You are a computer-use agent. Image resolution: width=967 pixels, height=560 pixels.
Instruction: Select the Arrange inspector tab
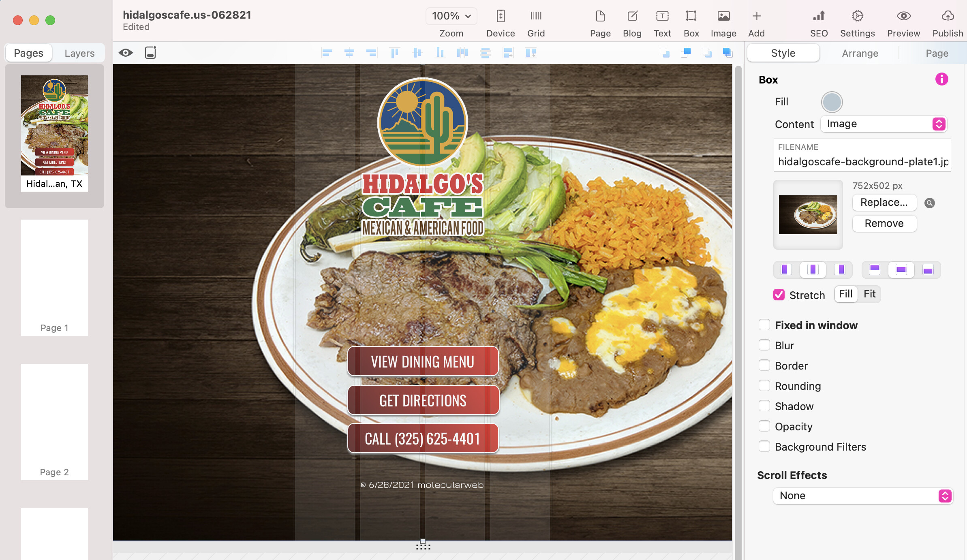[x=860, y=53]
